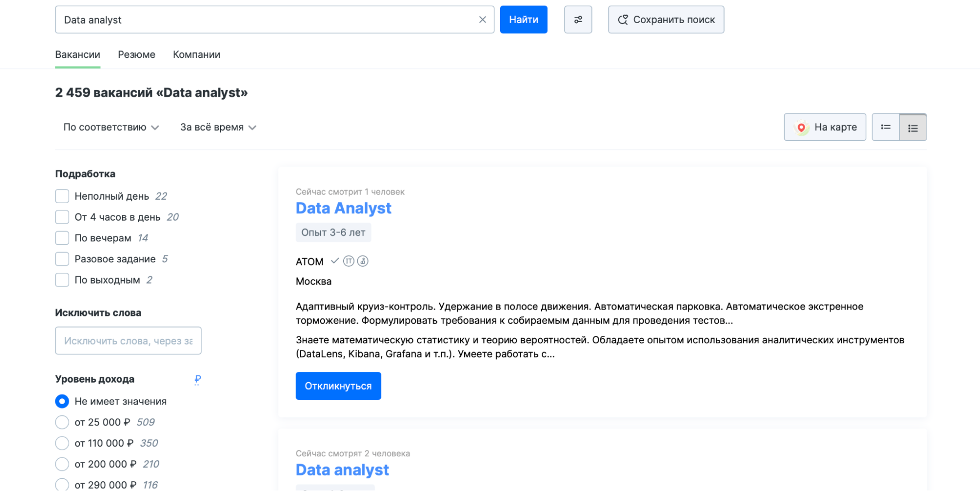Click Сейчас смотрят 2 человека text
The width and height of the screenshot is (980, 491).
click(352, 454)
